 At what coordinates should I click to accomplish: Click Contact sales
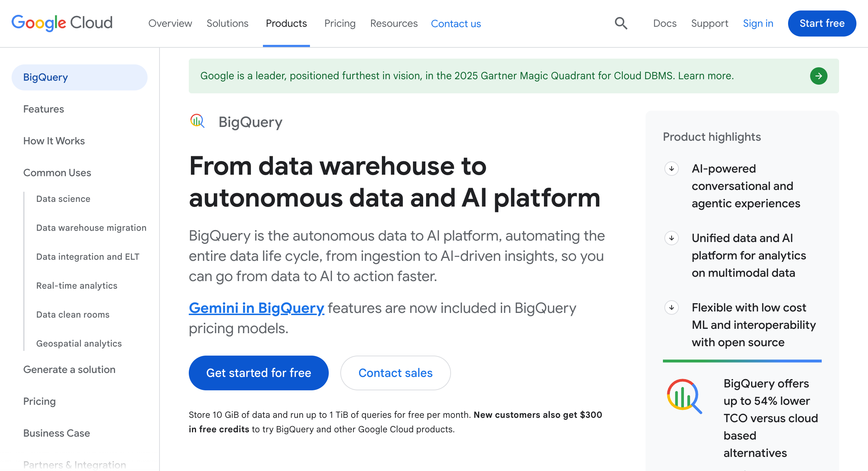(395, 373)
